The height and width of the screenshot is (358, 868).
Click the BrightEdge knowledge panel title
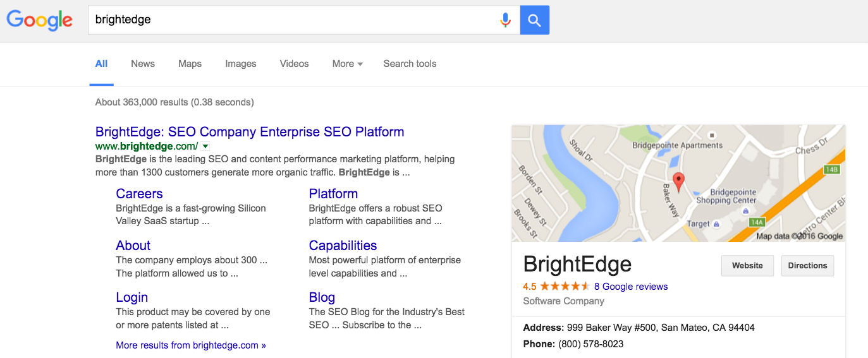click(577, 264)
